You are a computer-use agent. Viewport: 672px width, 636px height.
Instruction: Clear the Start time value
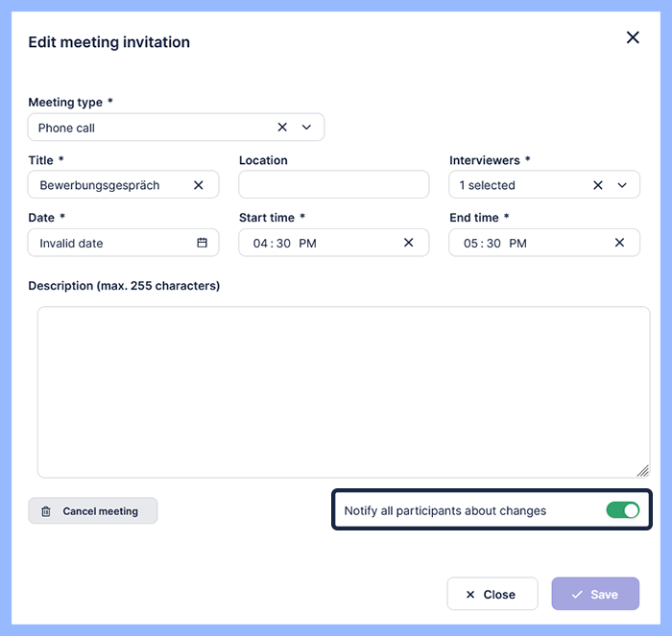coord(408,243)
